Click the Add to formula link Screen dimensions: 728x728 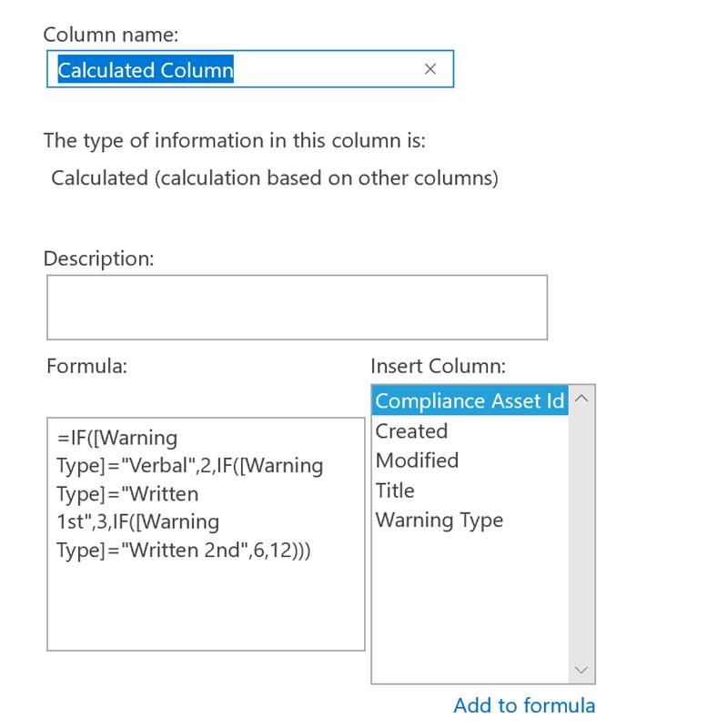(x=524, y=705)
